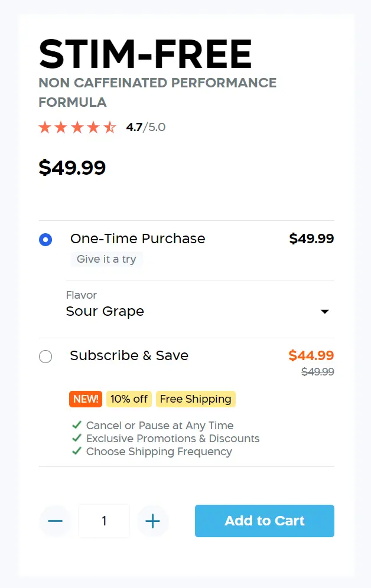
Task: Click the checkmark beside Choose Shipping Frequency
Action: (76, 451)
